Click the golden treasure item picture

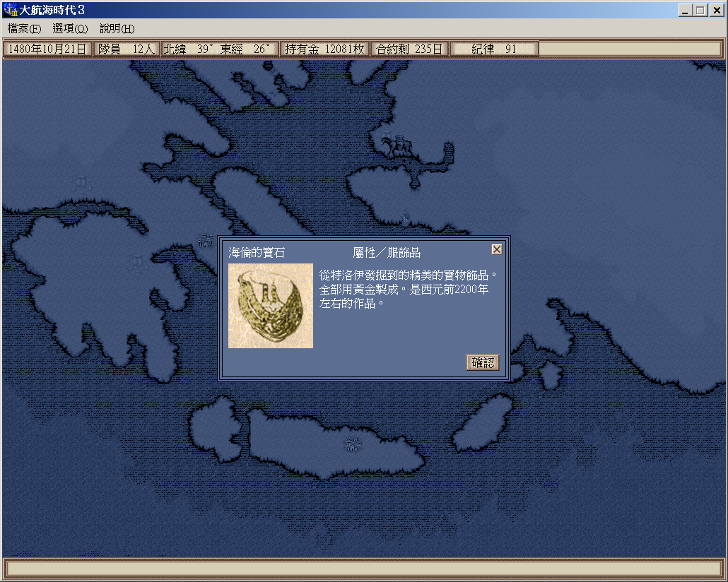[270, 305]
